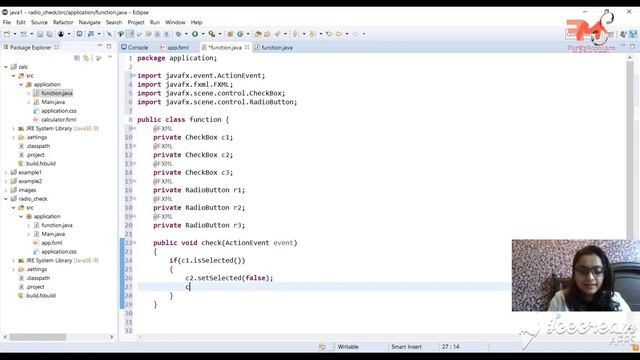Maximize the Package Explorer view

coord(109,46)
